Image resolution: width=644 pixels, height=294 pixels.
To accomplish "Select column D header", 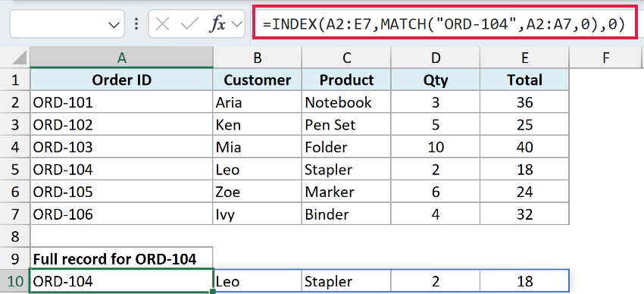I will click(436, 58).
